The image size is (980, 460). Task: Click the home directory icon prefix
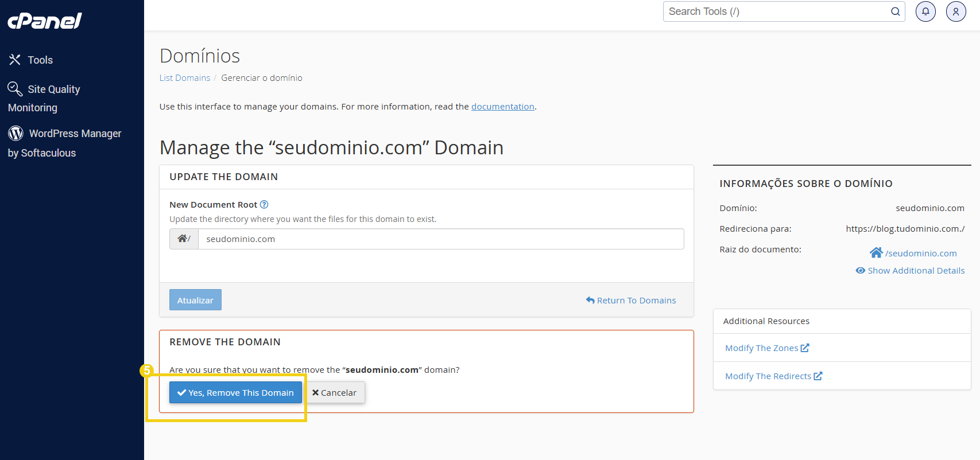pyautogui.click(x=184, y=239)
